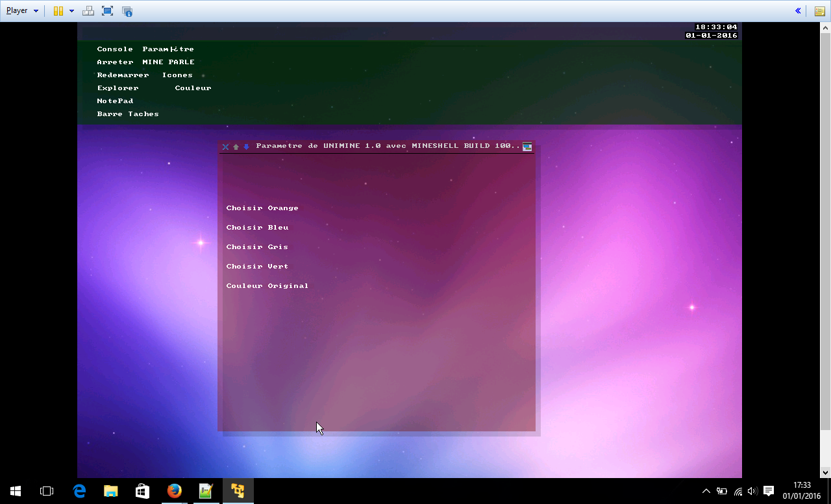The image size is (831, 504).
Task: Send Ctrl+Alt+Del using the keys icon
Action: 89,11
